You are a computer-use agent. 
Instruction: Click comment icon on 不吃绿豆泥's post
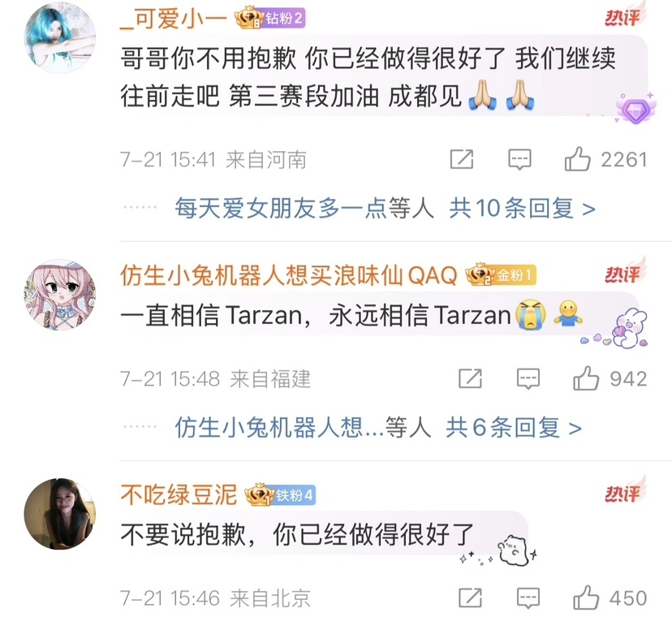click(x=528, y=598)
